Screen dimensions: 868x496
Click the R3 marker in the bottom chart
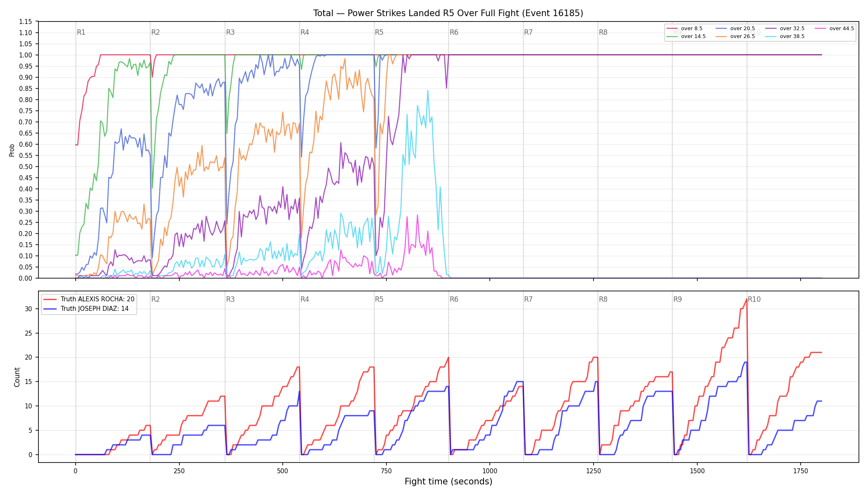[x=230, y=299]
